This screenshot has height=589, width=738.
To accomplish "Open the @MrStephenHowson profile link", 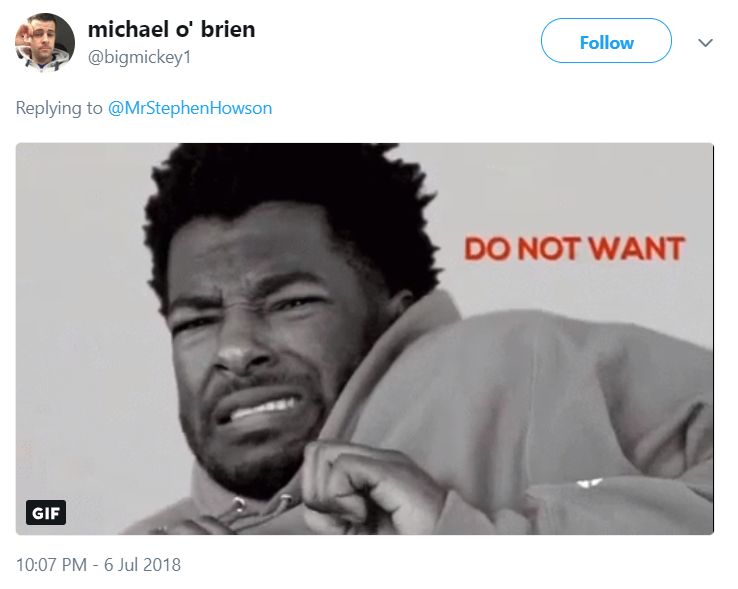I will point(190,108).
